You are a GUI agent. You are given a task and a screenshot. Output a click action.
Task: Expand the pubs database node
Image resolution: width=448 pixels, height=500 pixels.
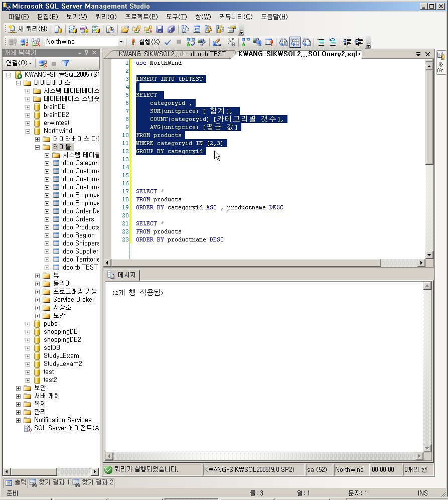tap(28, 324)
